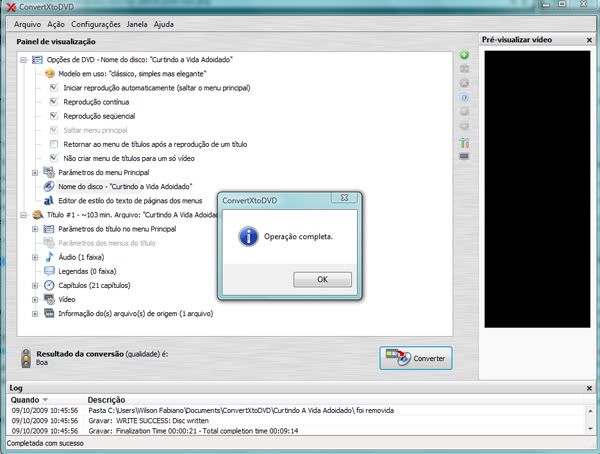Toggle greyed Saltar menu principal checkbox
This screenshot has width=600, height=454.
coord(54,130)
